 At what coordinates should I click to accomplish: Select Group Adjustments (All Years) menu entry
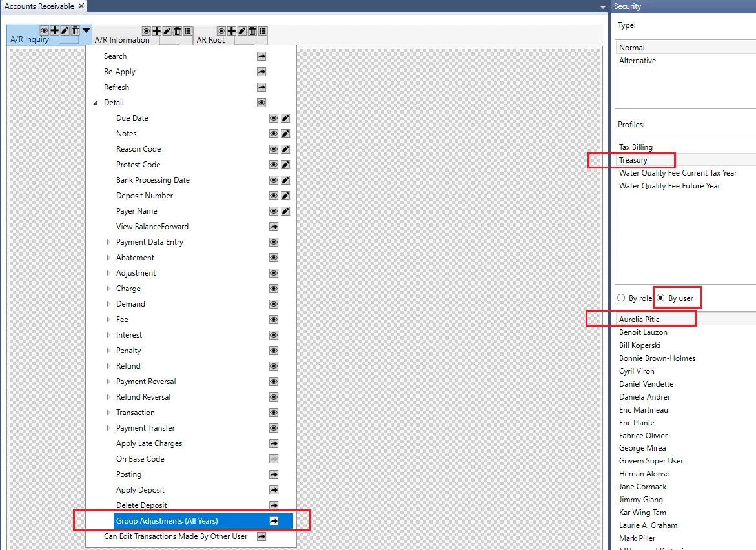pos(167,521)
